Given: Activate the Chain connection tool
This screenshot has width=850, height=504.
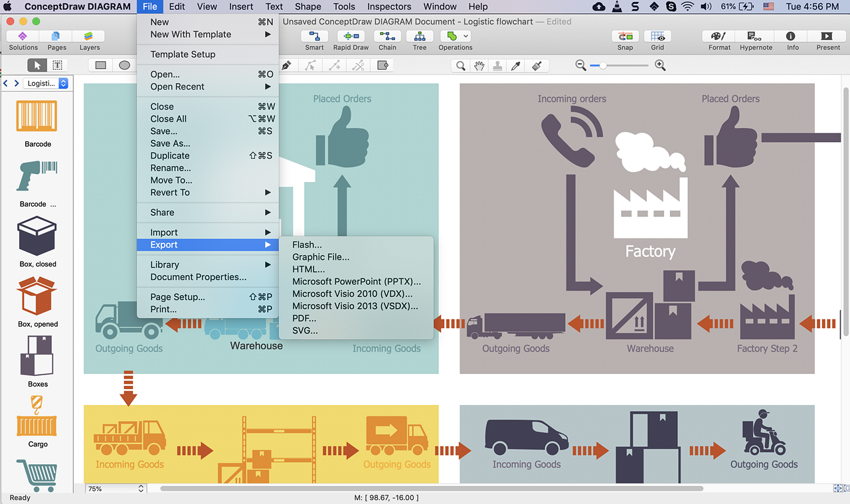Looking at the screenshot, I should coord(387,40).
